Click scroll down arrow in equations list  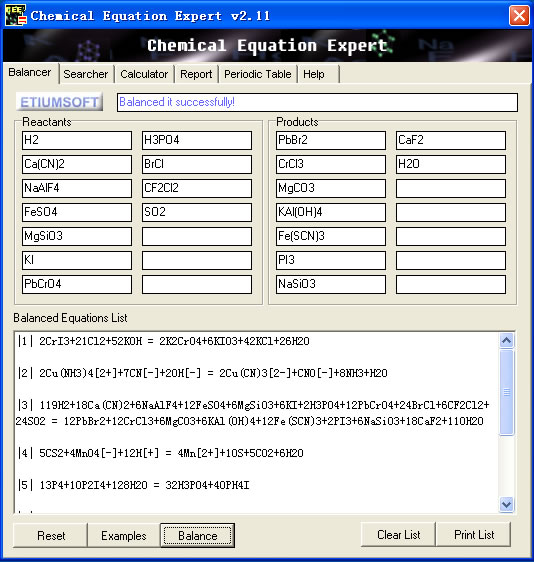pos(506,505)
